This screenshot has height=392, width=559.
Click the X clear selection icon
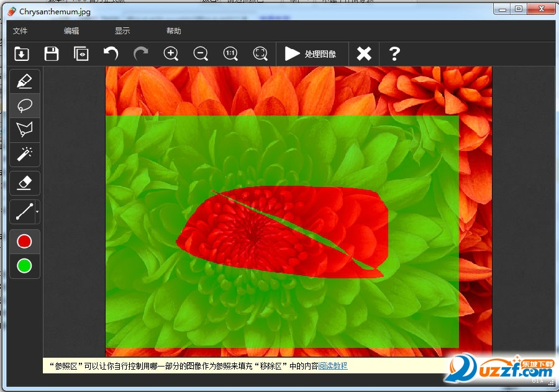364,54
